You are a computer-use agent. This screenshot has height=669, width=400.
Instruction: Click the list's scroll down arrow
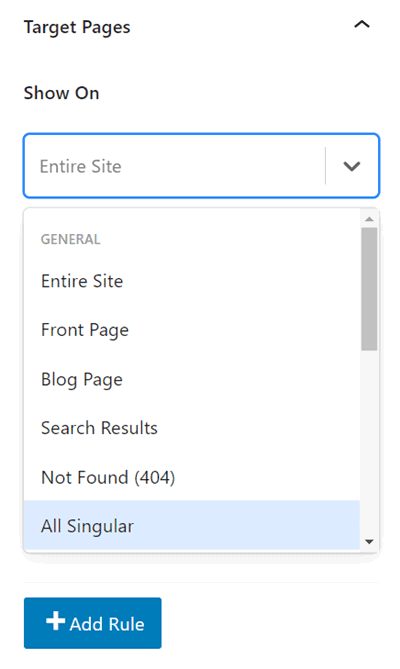pyautogui.click(x=369, y=542)
